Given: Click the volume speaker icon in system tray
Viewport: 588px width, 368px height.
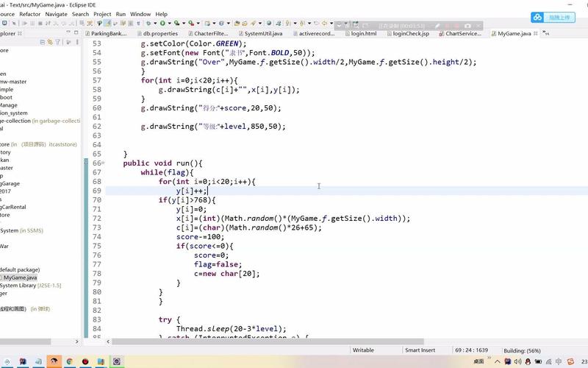Looking at the screenshot, I should pyautogui.click(x=517, y=361).
